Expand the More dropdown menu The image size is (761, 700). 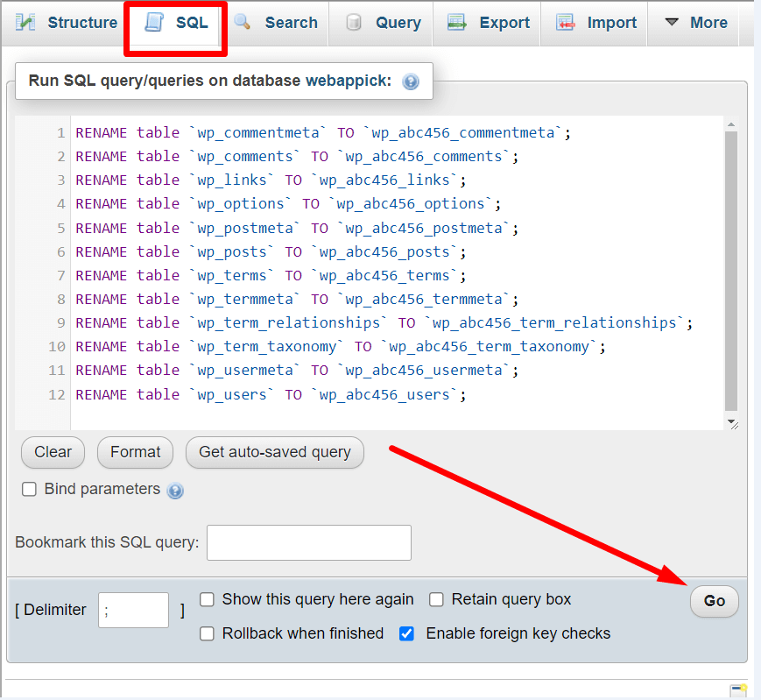click(x=695, y=23)
